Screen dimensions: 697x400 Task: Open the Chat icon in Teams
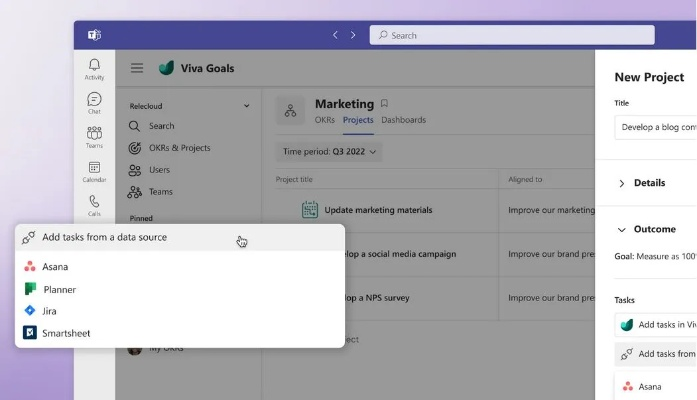point(94,102)
